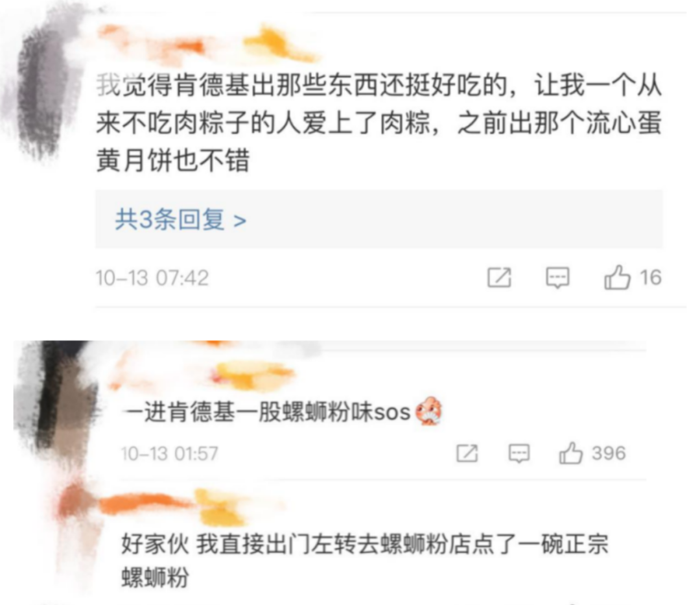Viewport: 700px width, 605px height.
Task: Repost the comment posted at 01:57
Action: 467,454
